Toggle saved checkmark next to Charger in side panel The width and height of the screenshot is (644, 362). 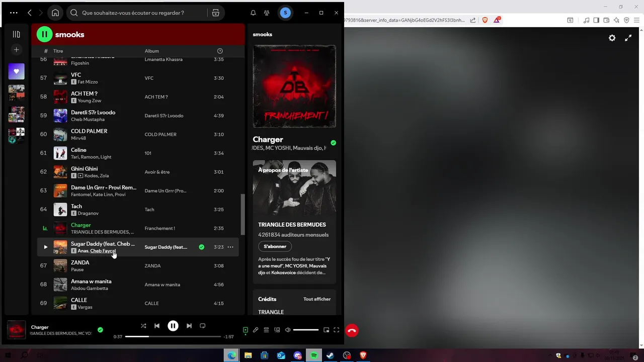pos(333,143)
